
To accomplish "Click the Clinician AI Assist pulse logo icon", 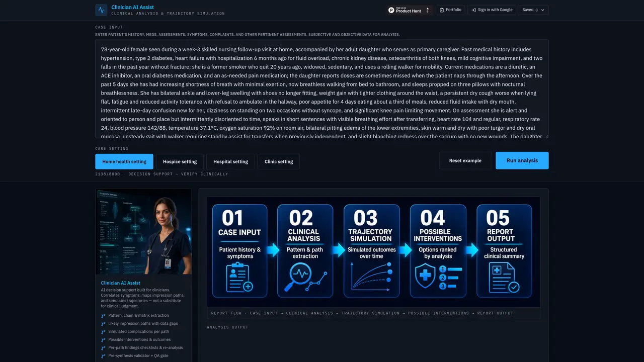I will click(x=101, y=10).
